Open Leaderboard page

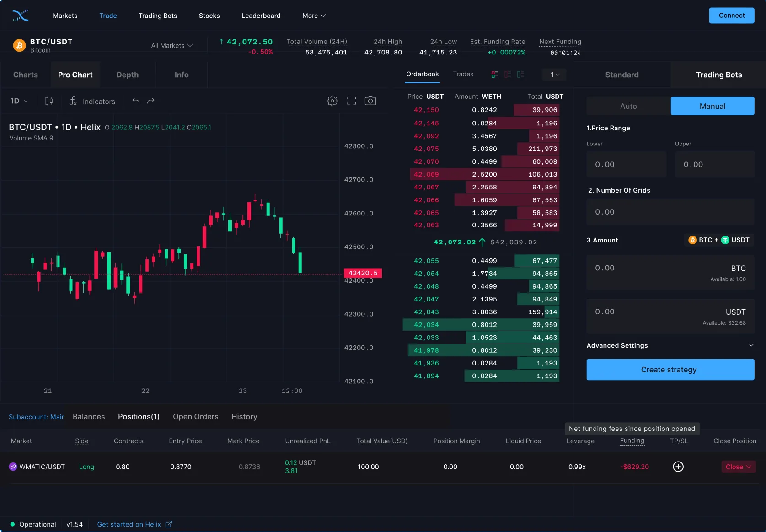(261, 16)
